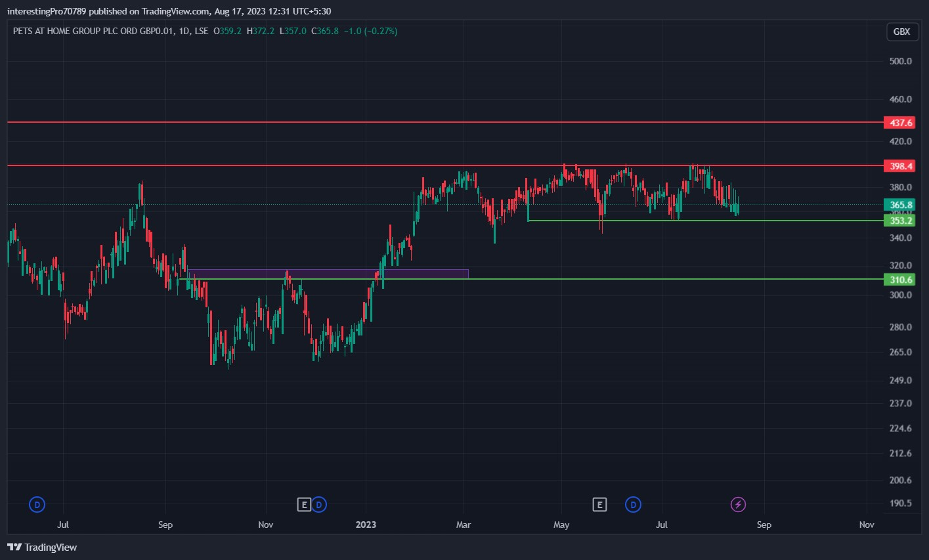Open the earnings marker after Nov 2022
Viewport: 929px width, 560px height.
303,504
